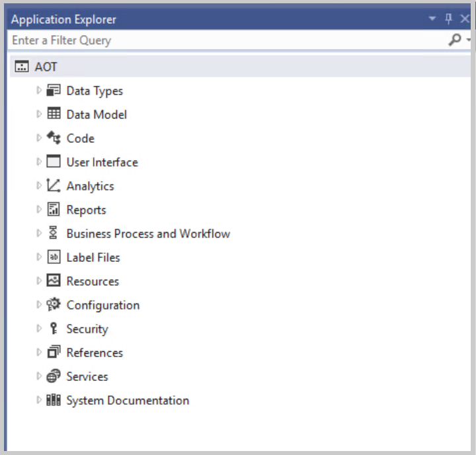The height and width of the screenshot is (455, 476).
Task: Click the Configuration gear icon
Action: [x=54, y=304]
